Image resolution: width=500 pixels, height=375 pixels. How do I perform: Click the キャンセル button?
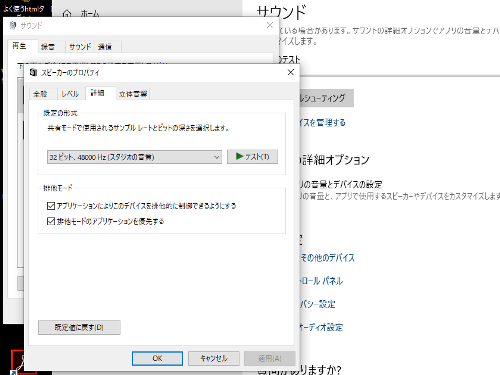[214, 358]
